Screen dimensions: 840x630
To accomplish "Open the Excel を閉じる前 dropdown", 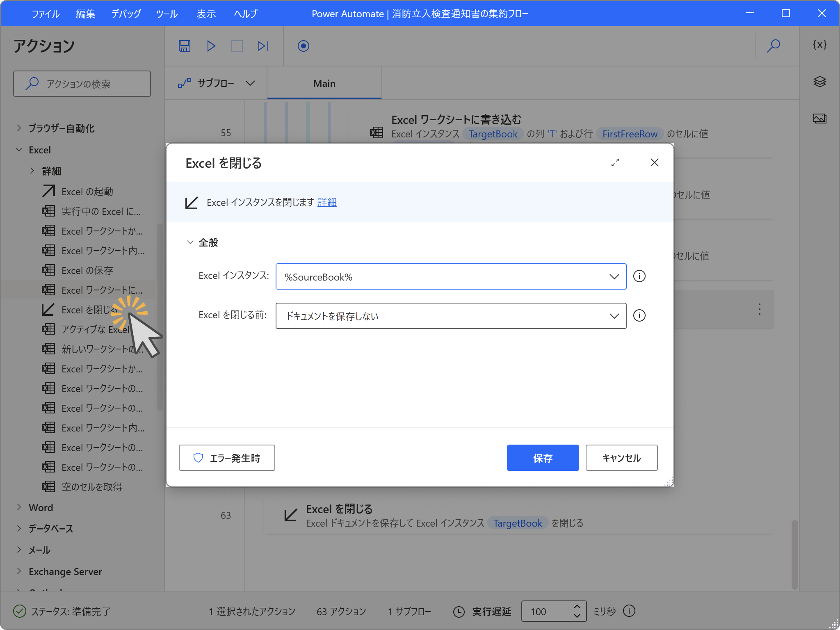I will coord(614,316).
